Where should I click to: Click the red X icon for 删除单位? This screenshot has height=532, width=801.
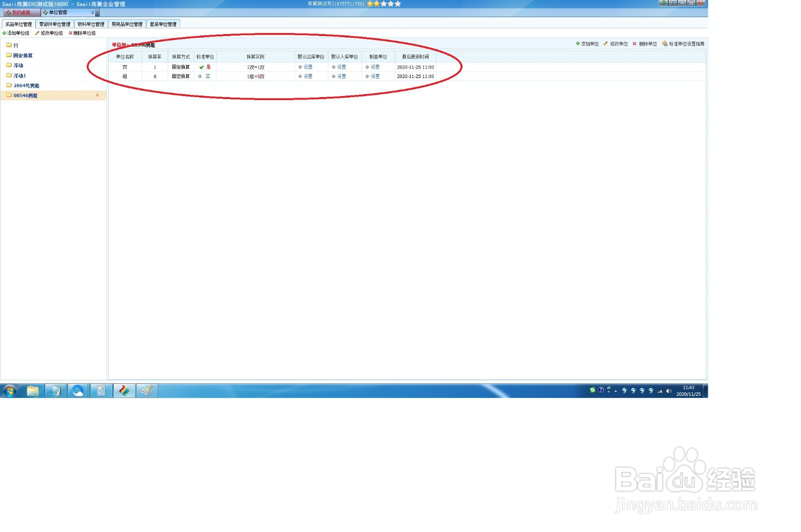coord(634,44)
